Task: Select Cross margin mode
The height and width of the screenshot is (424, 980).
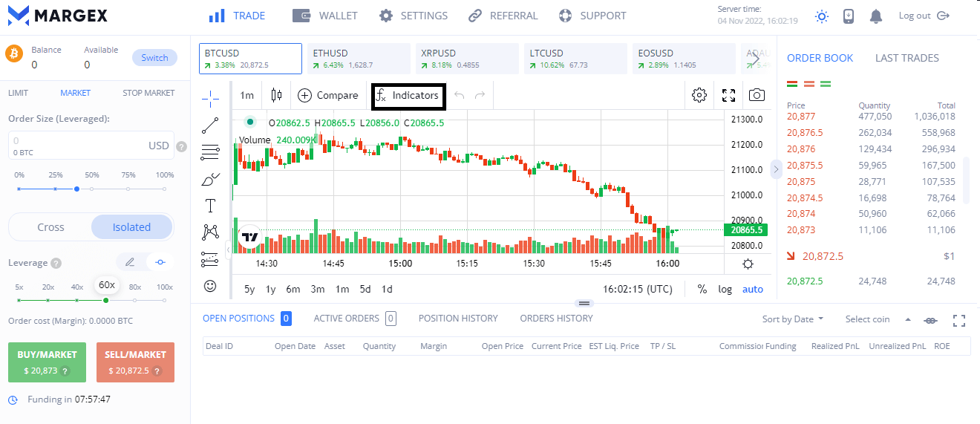Action: [x=50, y=227]
